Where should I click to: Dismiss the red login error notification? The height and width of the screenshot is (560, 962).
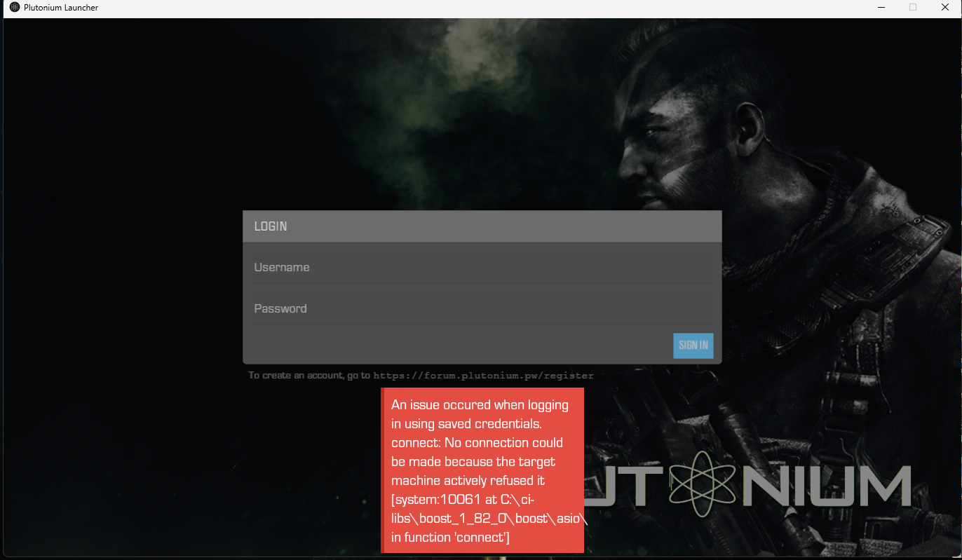pyautogui.click(x=482, y=470)
